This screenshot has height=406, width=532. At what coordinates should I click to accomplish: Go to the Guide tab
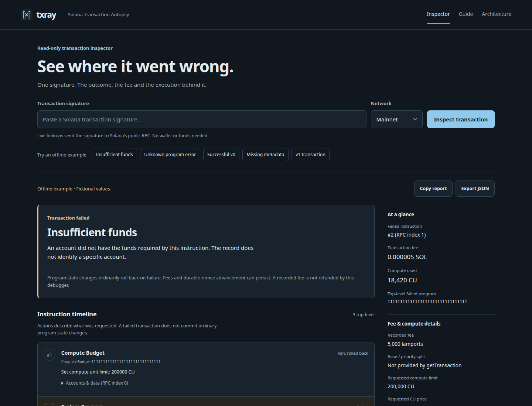point(466,14)
